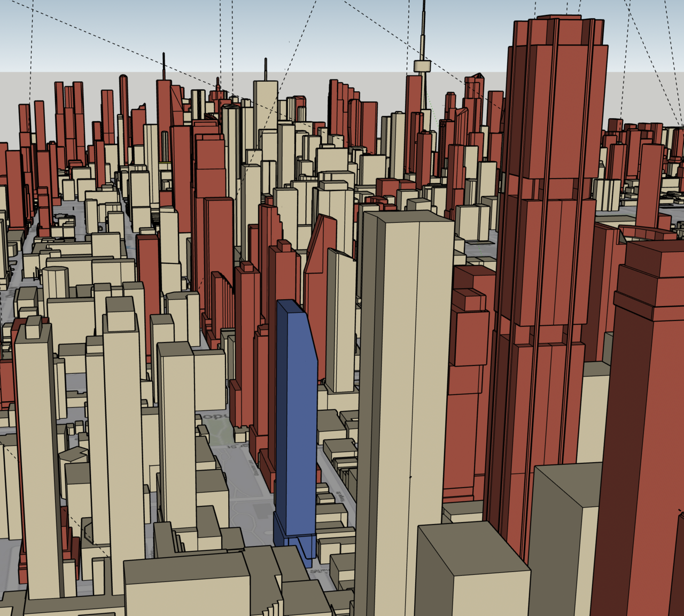Screen dimensions: 684x616
Task: Click the CN Tower observation pod
Action: tap(422, 66)
